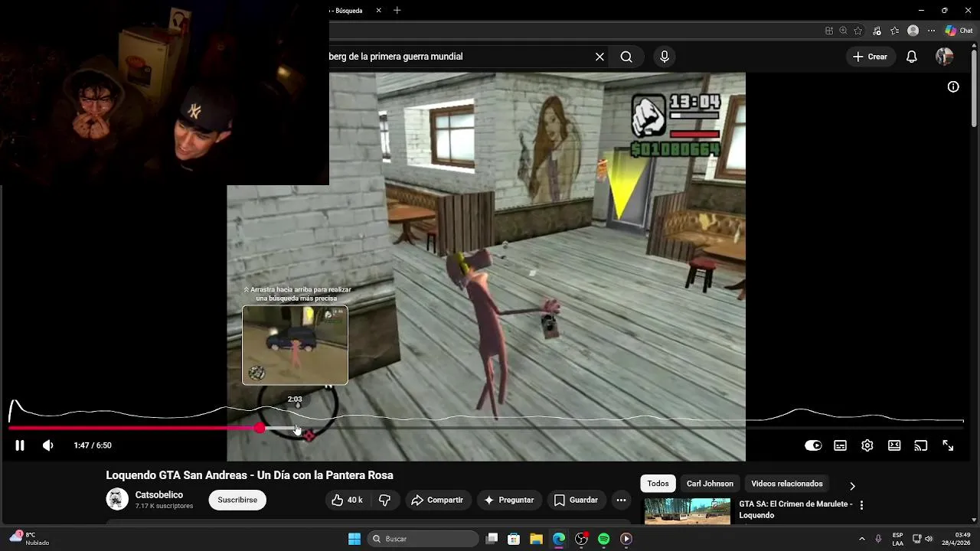
Task: Dislike the video
Action: point(385,500)
